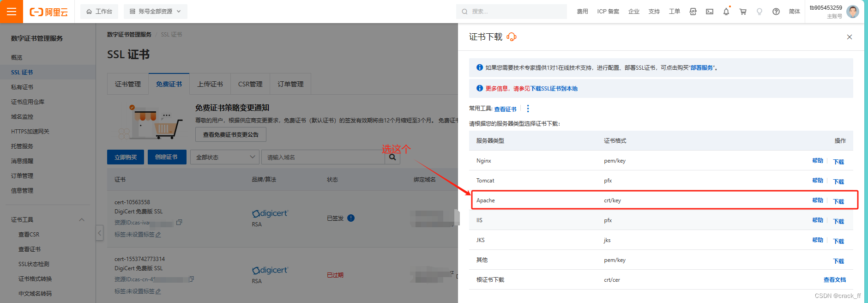The image size is (868, 303).
Task: Open 查看CSR under 证书工具
Action: pos(29,235)
